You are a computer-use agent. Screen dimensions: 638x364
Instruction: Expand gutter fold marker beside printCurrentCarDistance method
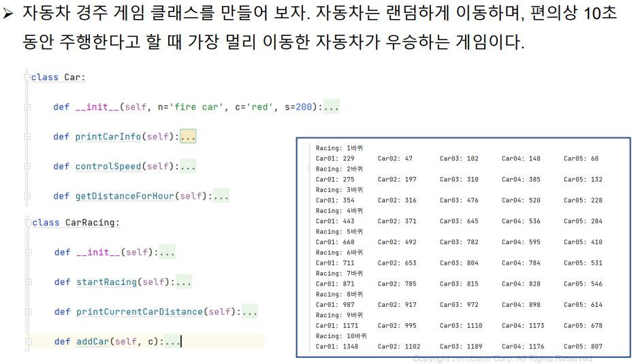[x=29, y=312]
